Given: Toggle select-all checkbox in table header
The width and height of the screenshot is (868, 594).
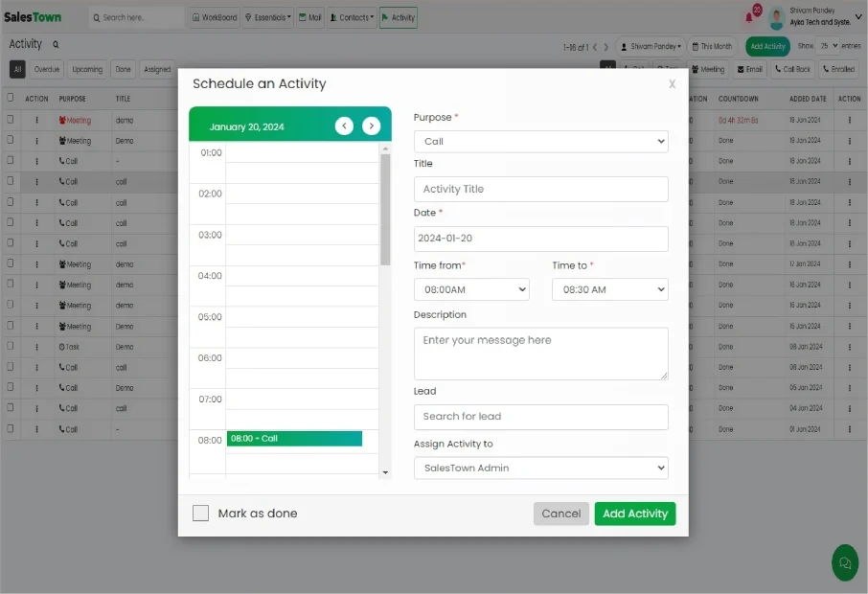Looking at the screenshot, I should pyautogui.click(x=10, y=98).
